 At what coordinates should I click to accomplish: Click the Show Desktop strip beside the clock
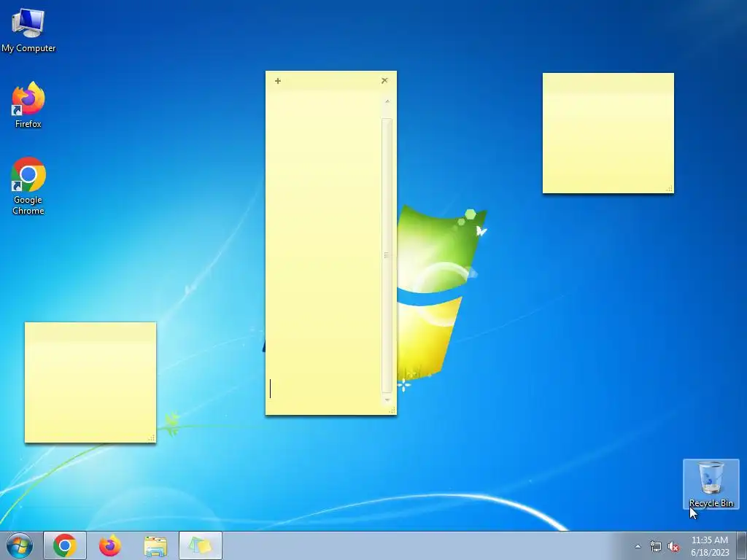(x=742, y=545)
